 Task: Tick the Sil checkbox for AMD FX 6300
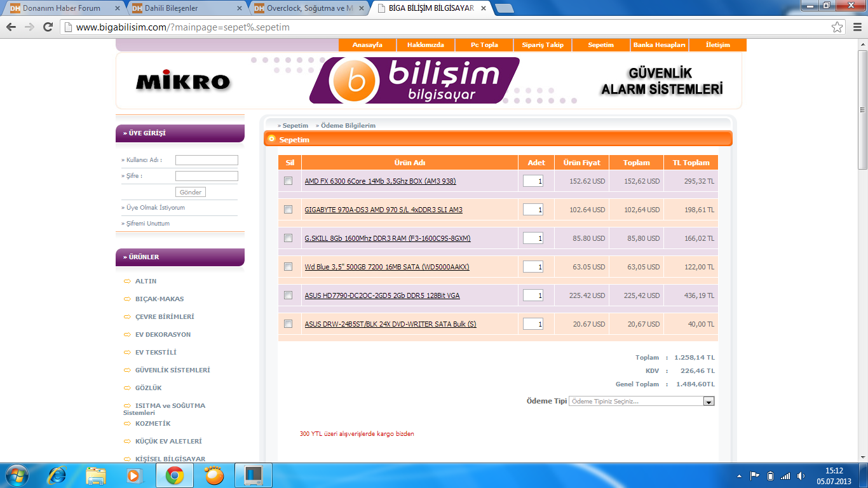[x=288, y=180]
